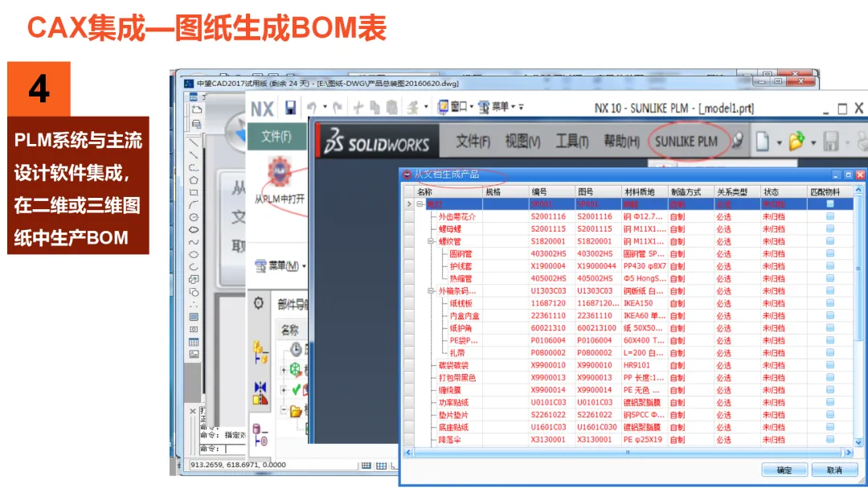Open the NX constraint navigator icon
The height and width of the screenshot is (489, 868).
pyautogui.click(x=260, y=392)
